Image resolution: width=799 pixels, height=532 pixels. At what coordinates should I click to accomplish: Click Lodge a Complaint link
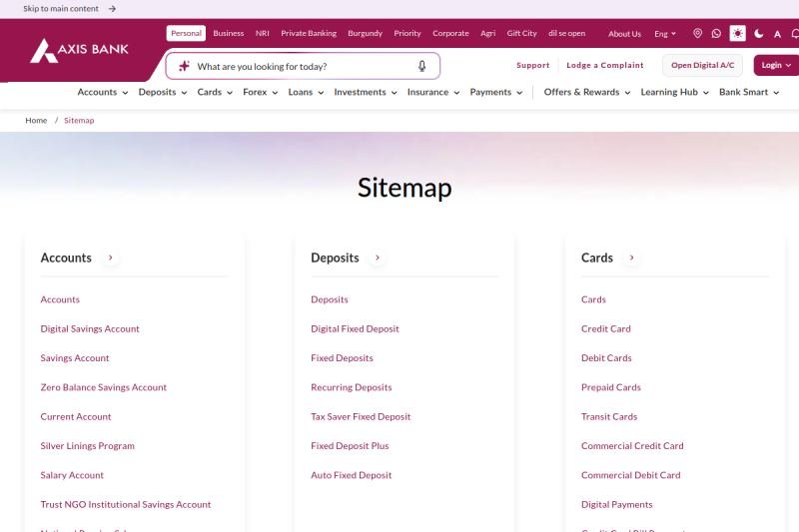tap(605, 65)
